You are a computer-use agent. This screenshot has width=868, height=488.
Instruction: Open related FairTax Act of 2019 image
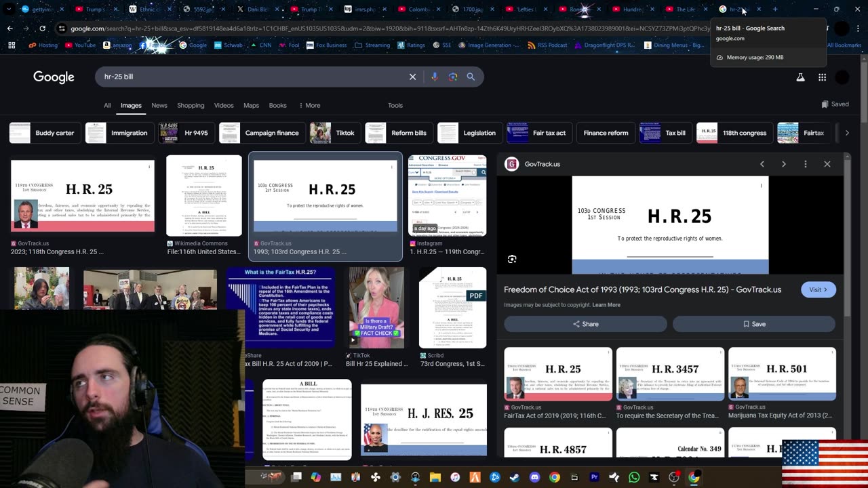point(558,374)
